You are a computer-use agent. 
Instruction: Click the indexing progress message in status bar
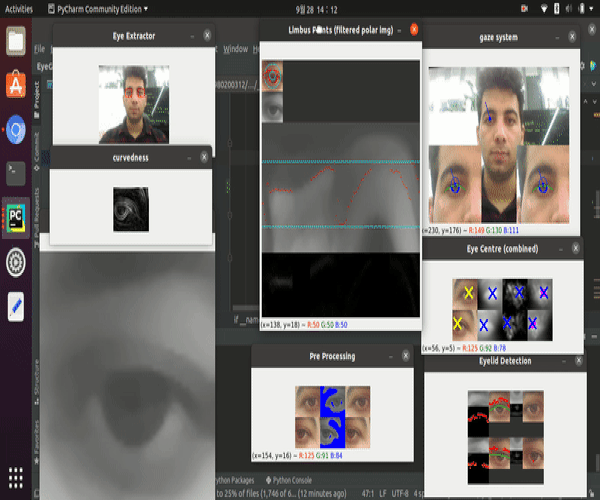(281, 493)
